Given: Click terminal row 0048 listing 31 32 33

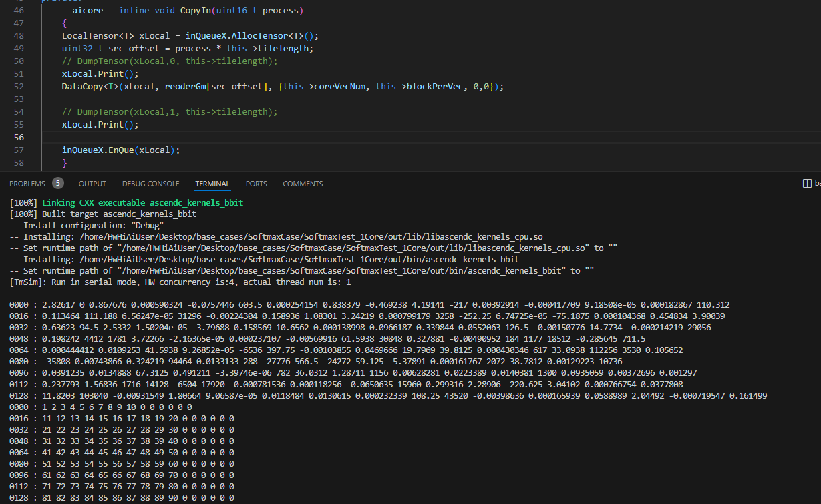Looking at the screenshot, I should (x=122, y=441).
